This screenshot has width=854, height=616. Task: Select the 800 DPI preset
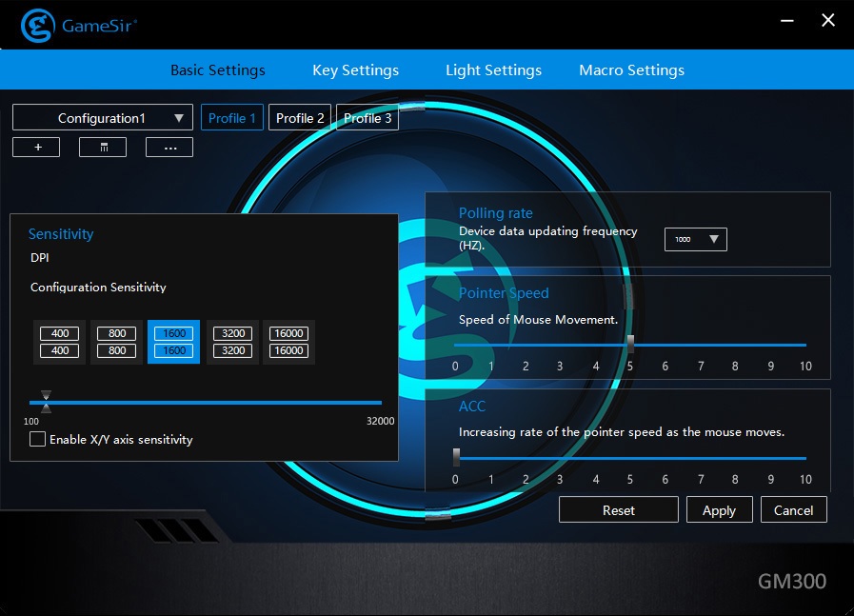click(x=117, y=342)
